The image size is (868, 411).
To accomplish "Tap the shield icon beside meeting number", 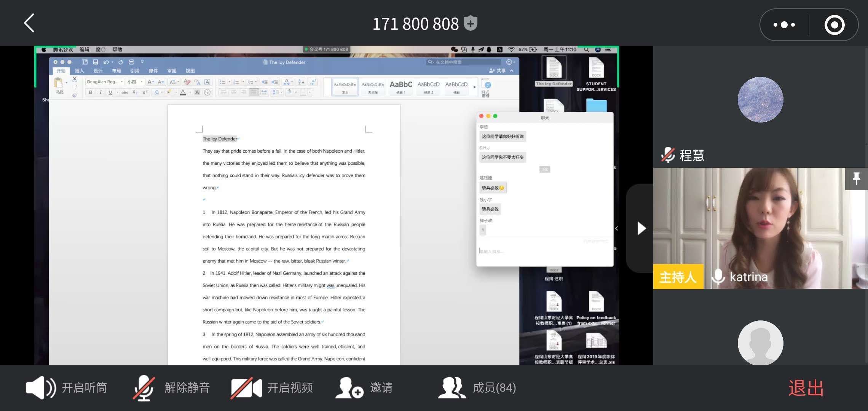I will [471, 23].
